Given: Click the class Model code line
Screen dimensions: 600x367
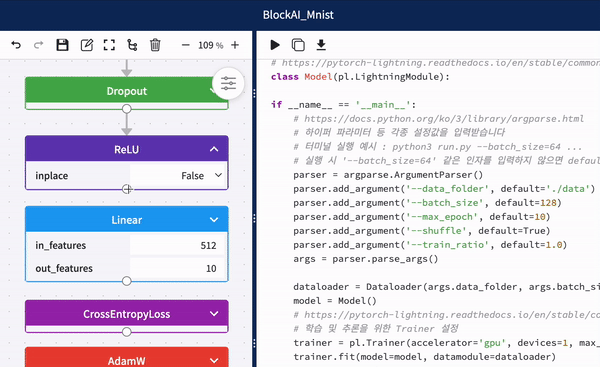Looking at the screenshot, I should [360, 77].
